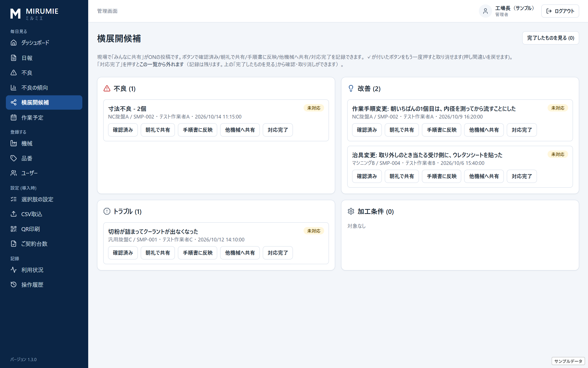Image resolution: width=588 pixels, height=368 pixels.
Task: Click the 寸法不良 - 2個 card title
Action: click(x=127, y=109)
